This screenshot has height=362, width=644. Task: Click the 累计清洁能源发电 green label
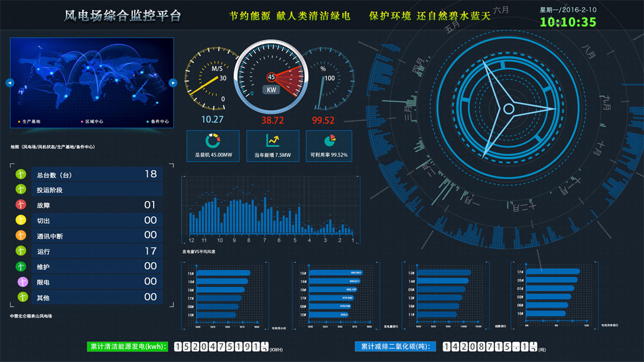click(x=128, y=347)
